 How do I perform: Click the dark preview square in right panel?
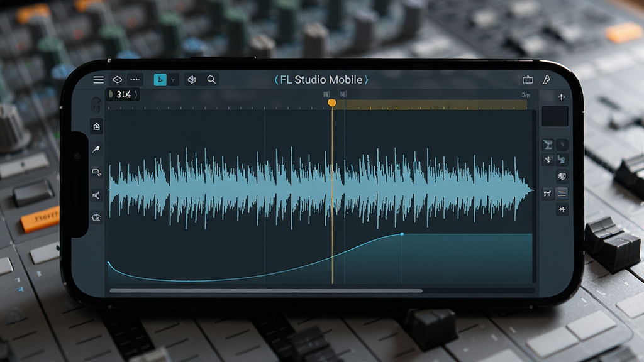pos(555,116)
